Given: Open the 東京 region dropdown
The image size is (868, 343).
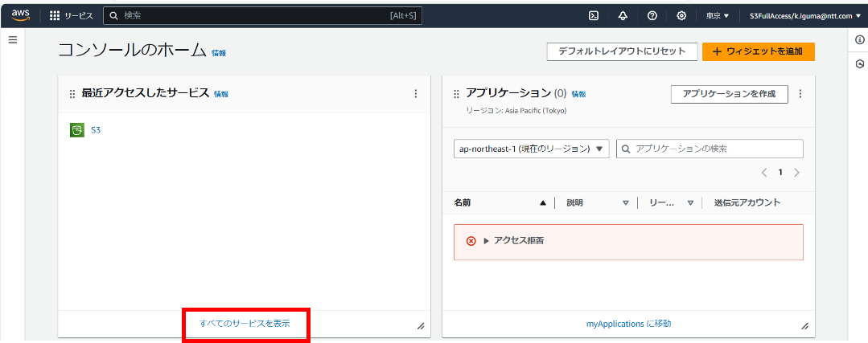Looking at the screenshot, I should (718, 15).
